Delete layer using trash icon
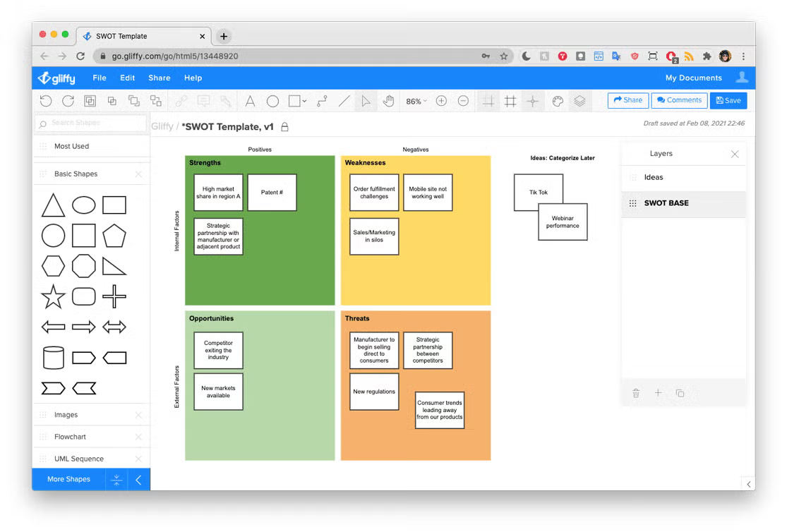Image resolution: width=787 pixels, height=532 pixels. (x=636, y=393)
